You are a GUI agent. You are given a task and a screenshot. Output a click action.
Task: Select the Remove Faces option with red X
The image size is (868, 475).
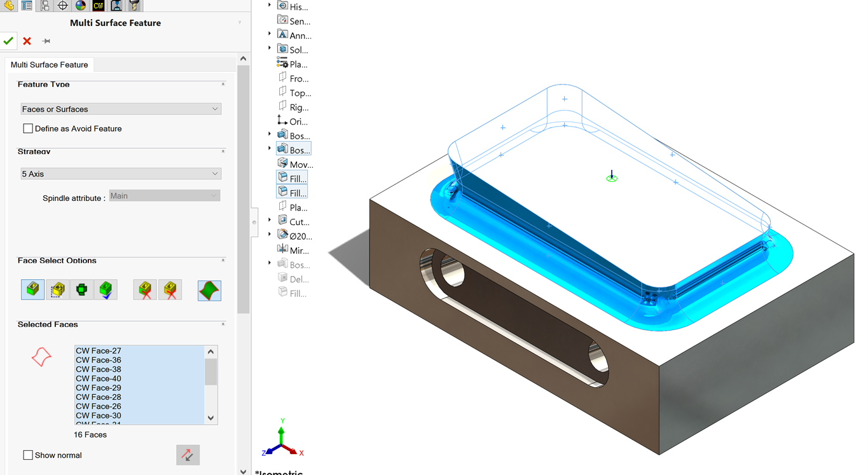coord(144,289)
